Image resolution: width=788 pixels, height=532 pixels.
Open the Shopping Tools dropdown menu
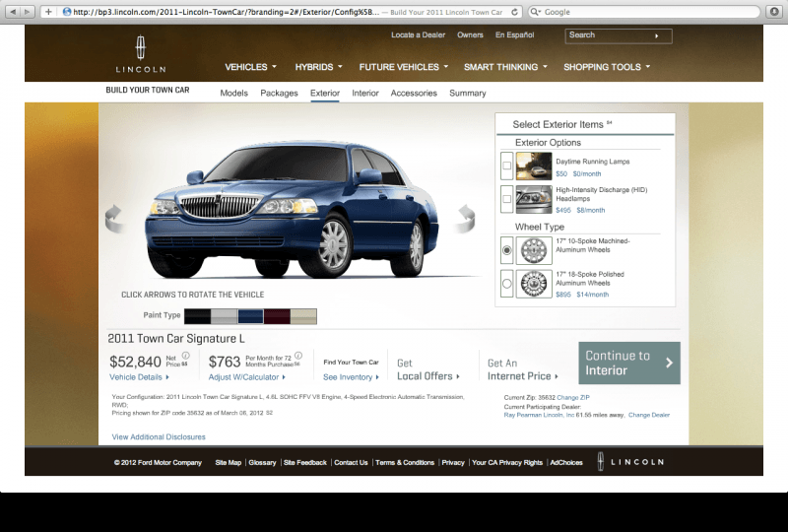pyautogui.click(x=607, y=67)
